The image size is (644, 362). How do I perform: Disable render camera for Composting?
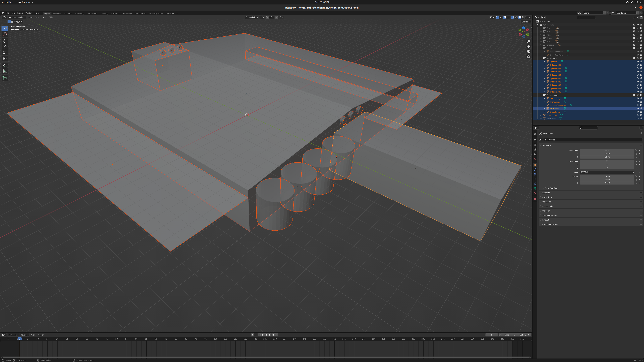[x=641, y=98]
